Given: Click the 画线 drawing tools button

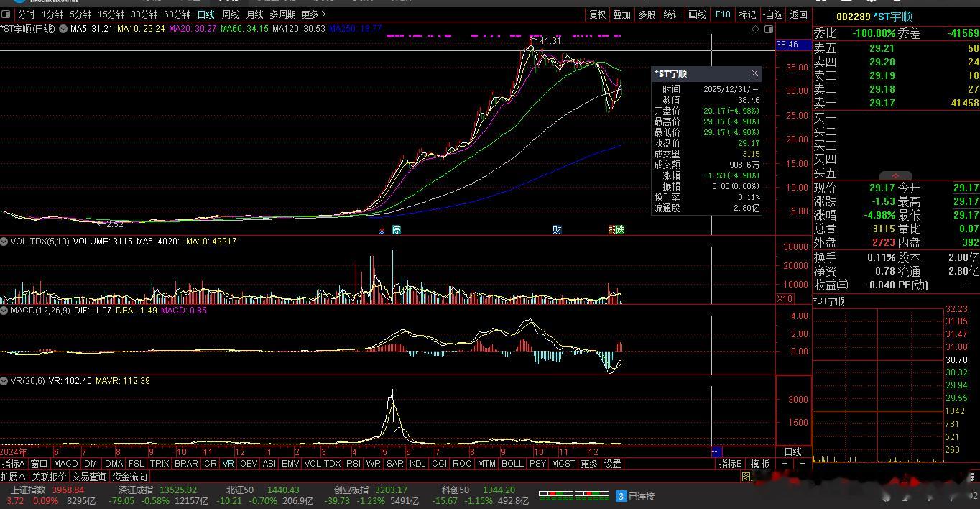Looking at the screenshot, I should click(698, 14).
